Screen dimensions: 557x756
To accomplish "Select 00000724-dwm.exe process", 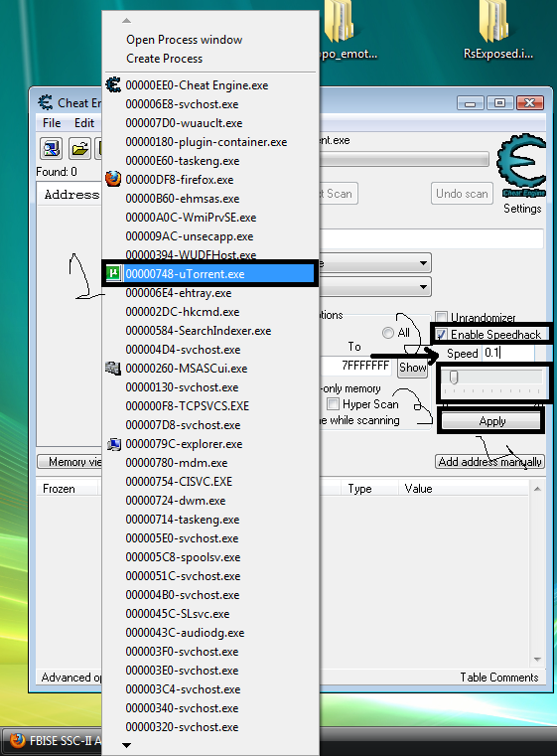I will [209, 501].
